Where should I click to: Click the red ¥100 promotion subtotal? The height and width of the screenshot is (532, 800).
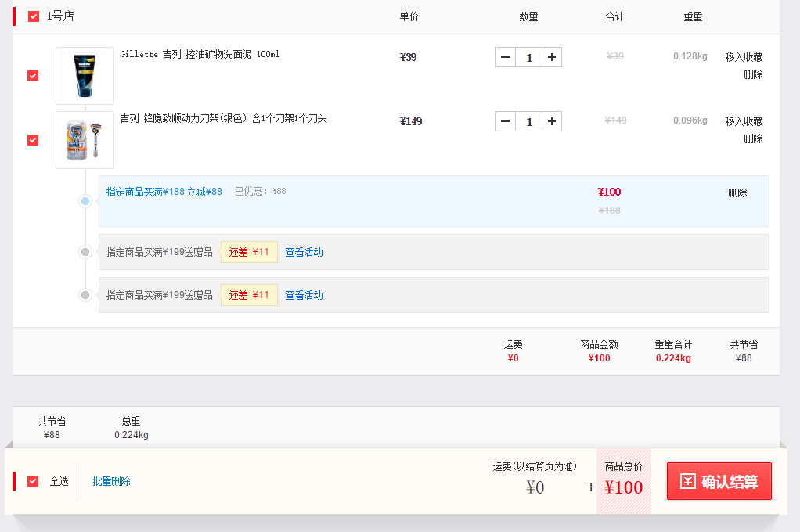(609, 192)
